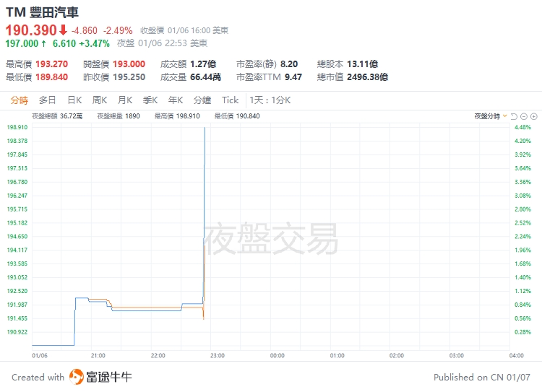Open the 季K chart tab
This screenshot has height=392, width=542.
click(x=150, y=100)
